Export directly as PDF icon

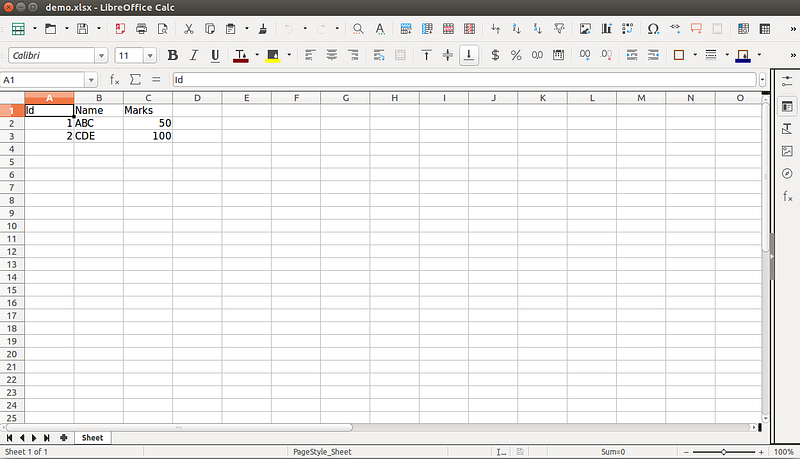(120, 29)
